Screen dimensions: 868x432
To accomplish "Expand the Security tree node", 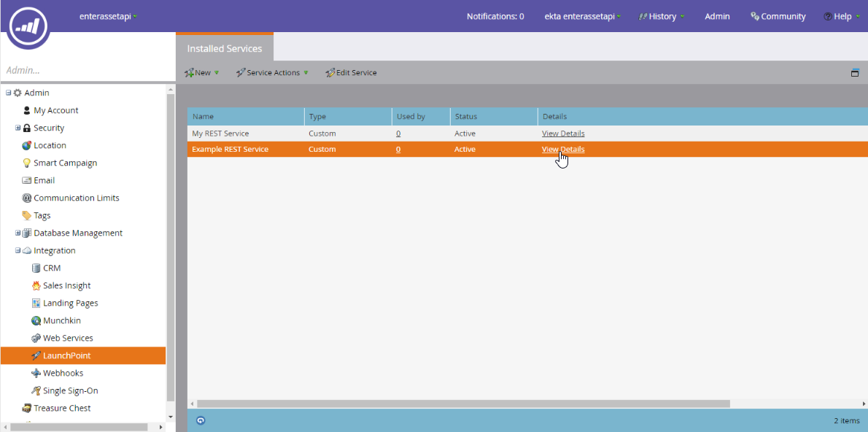I will pos(18,128).
